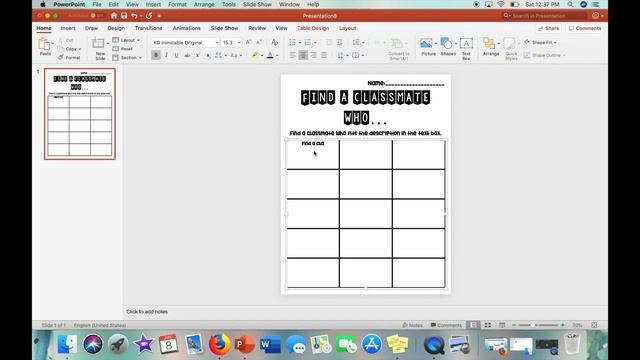Toggle Bold formatting
This screenshot has height=360, width=640.
pos(156,55)
